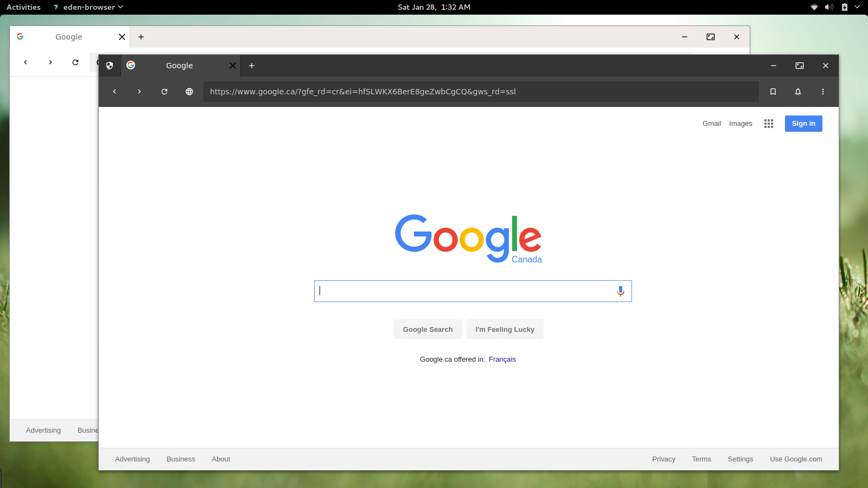The image size is (868, 488).
Task: Click the Wi-Fi icon in the top bar
Action: pos(814,7)
